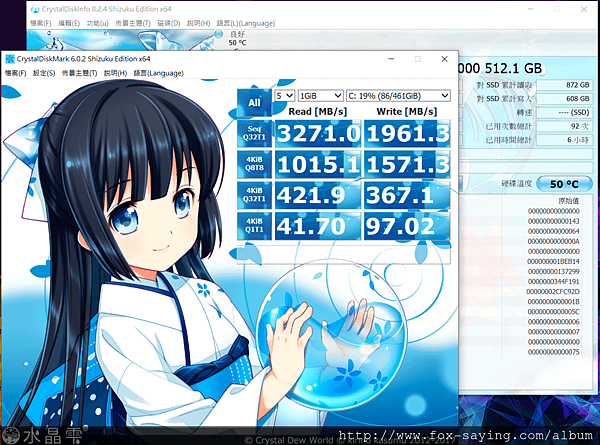Close the CrystalDiskMark window
The image size is (600, 445).
click(x=444, y=59)
